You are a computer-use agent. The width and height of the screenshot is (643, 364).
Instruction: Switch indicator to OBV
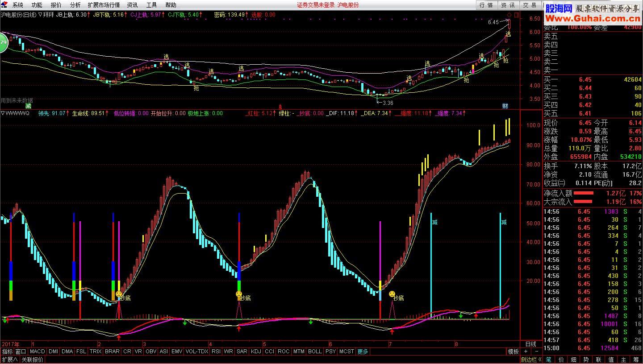151,352
